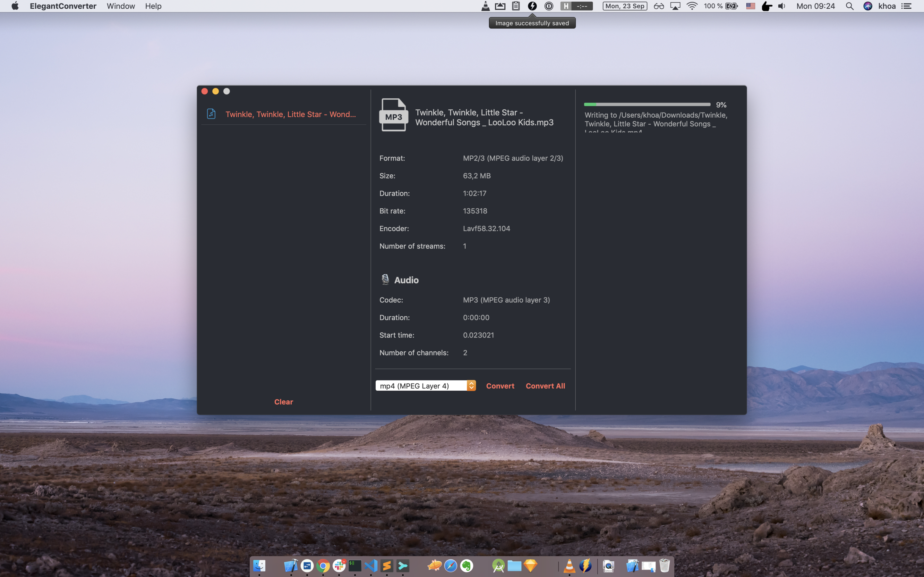
Task: Click the music note file icon in sidebar
Action: point(211,114)
